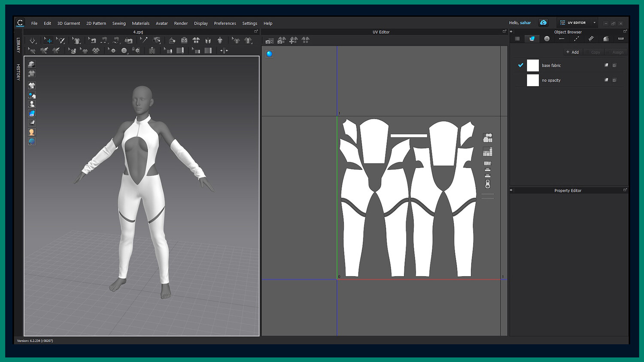Viewport: 644px width, 362px height.
Task: Click the Add button in Object Browser
Action: click(572, 52)
